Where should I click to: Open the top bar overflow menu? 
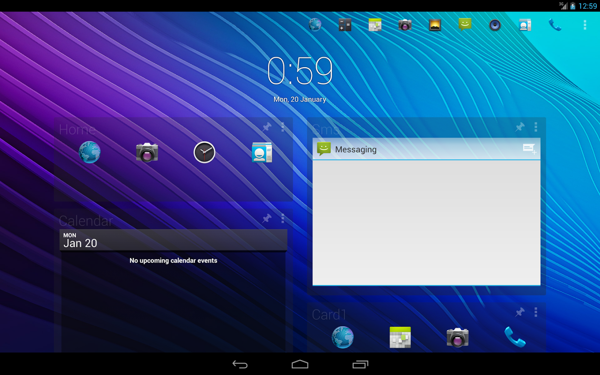(x=585, y=25)
